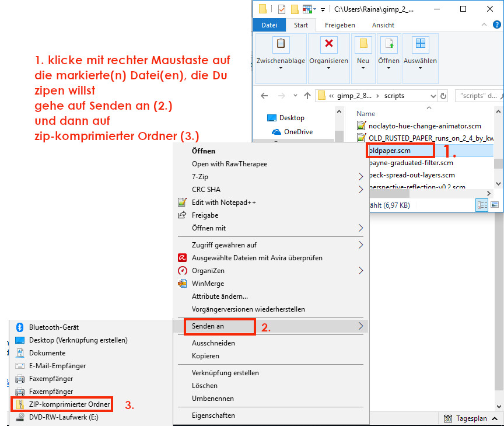Send to DVD-RW-Laufwerk (E:)
This screenshot has height=426, width=504.
(x=64, y=417)
